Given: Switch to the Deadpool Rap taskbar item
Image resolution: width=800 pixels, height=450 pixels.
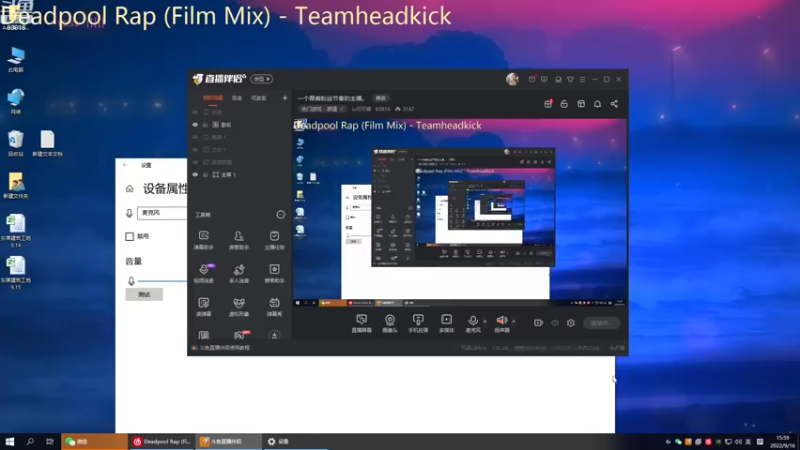Looking at the screenshot, I should (x=162, y=441).
